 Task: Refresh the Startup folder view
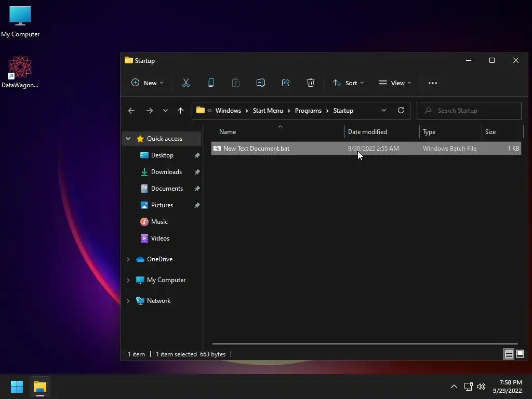[x=401, y=110]
